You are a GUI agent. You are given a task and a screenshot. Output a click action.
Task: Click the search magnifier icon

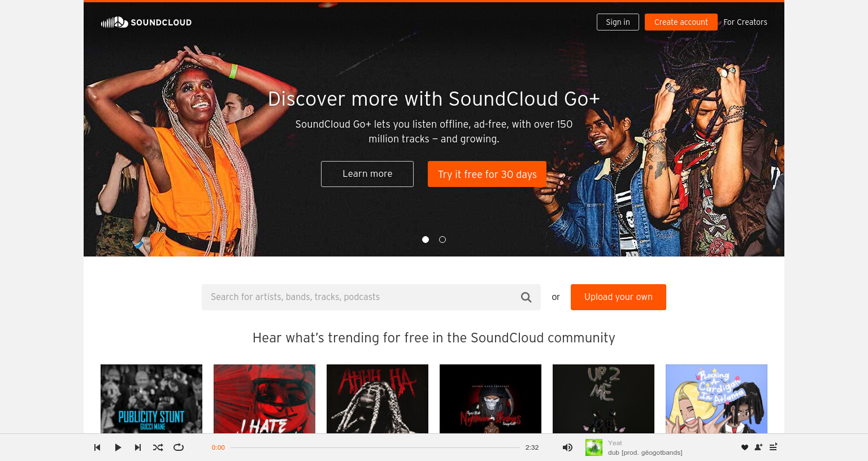[x=526, y=297]
